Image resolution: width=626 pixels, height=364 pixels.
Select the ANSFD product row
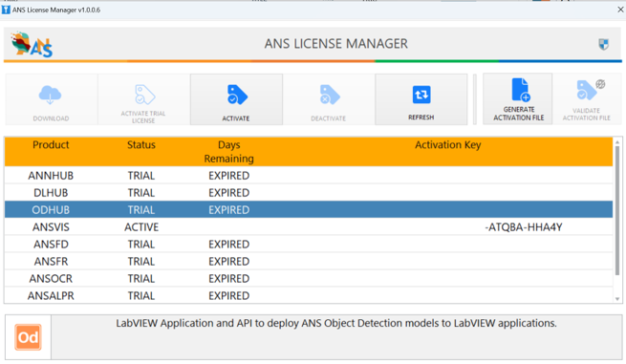pos(309,244)
